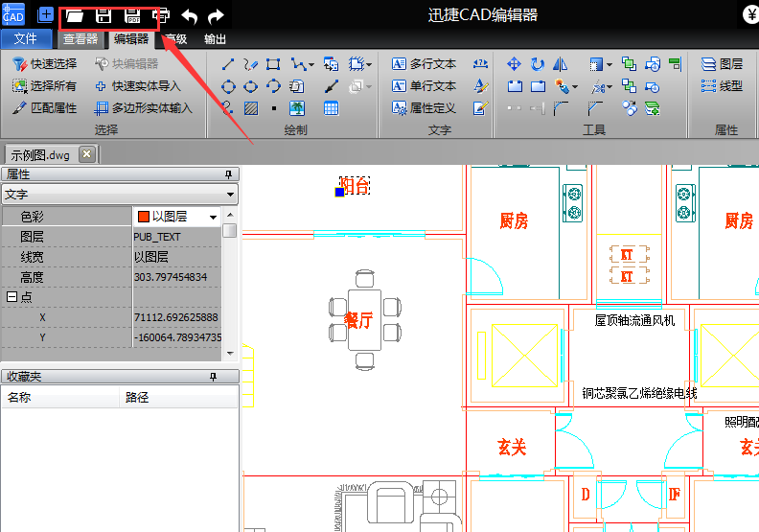
Task: Click the 路径 column header in favorites
Action: 178,398
